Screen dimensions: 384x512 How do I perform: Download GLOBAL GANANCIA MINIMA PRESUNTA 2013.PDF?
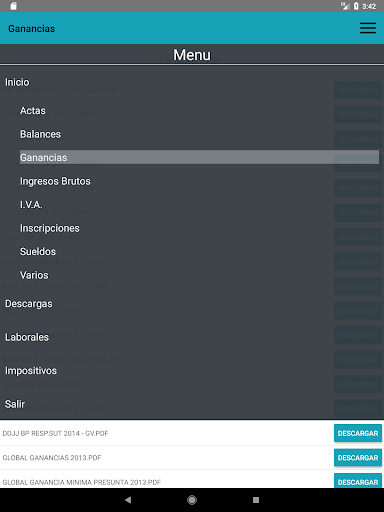358,481
